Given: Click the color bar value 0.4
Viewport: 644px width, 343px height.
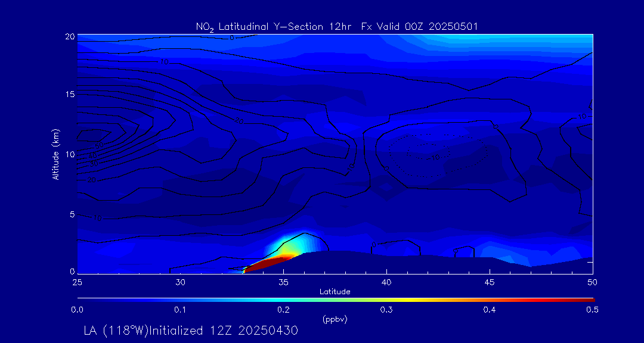Looking at the screenshot, I should coord(490,311).
